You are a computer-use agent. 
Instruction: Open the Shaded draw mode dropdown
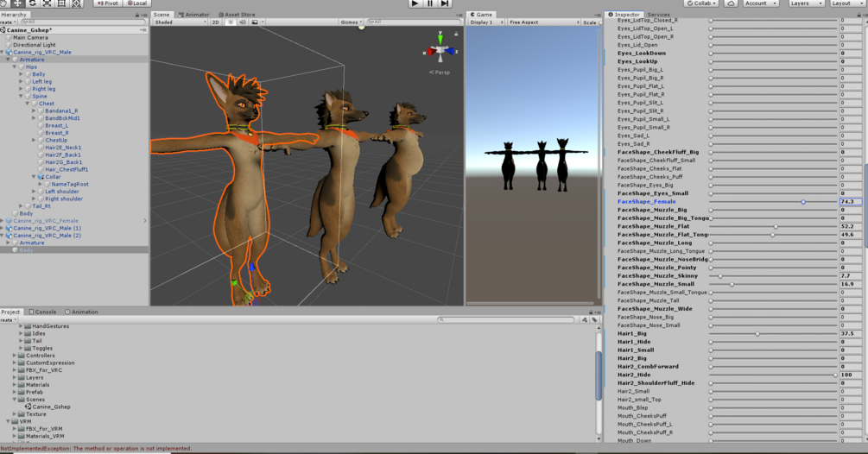[180, 22]
